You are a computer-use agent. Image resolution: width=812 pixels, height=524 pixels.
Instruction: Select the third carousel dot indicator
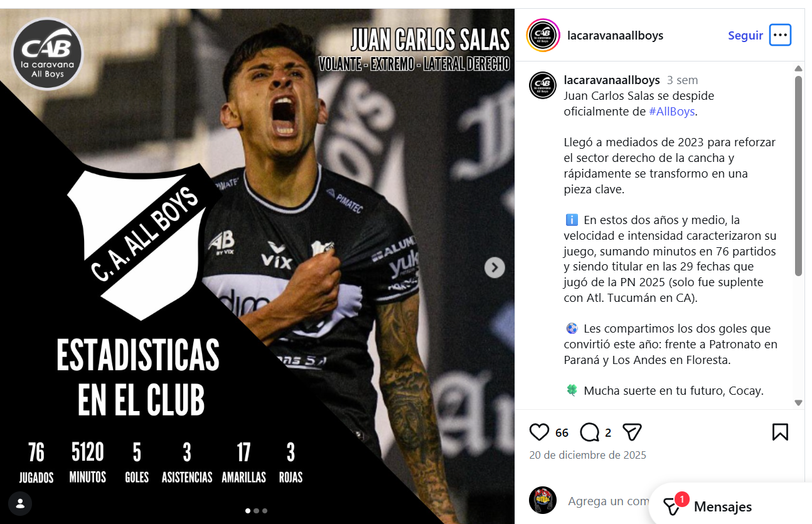tap(265, 511)
